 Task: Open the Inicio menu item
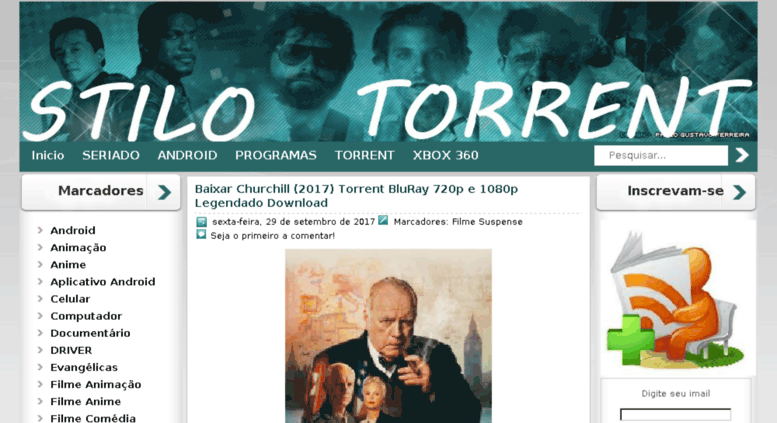(48, 156)
